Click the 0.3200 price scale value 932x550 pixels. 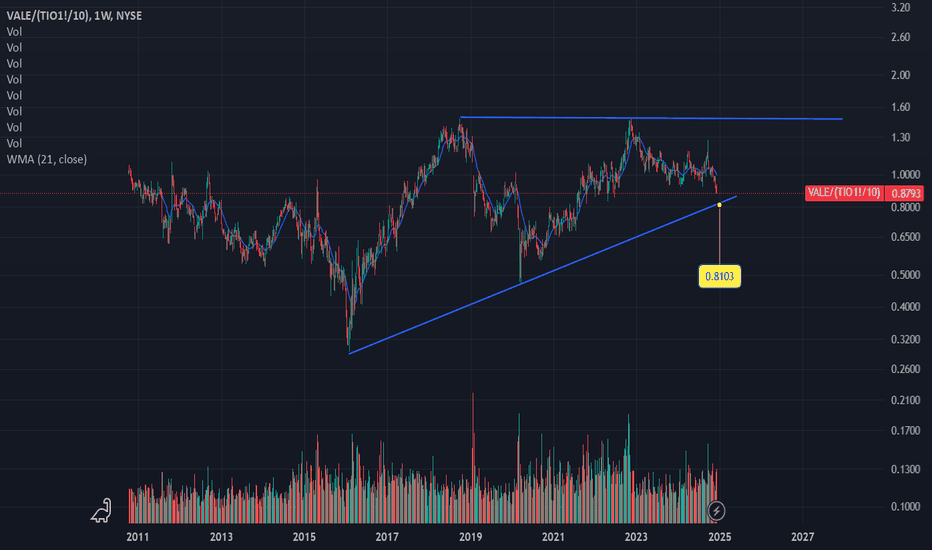click(905, 340)
